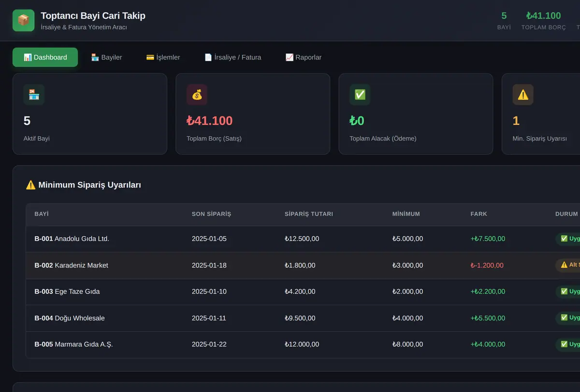This screenshot has height=392, width=580.
Task: Select the B-005 Marmara Gıda A.Ş. row
Action: point(303,345)
